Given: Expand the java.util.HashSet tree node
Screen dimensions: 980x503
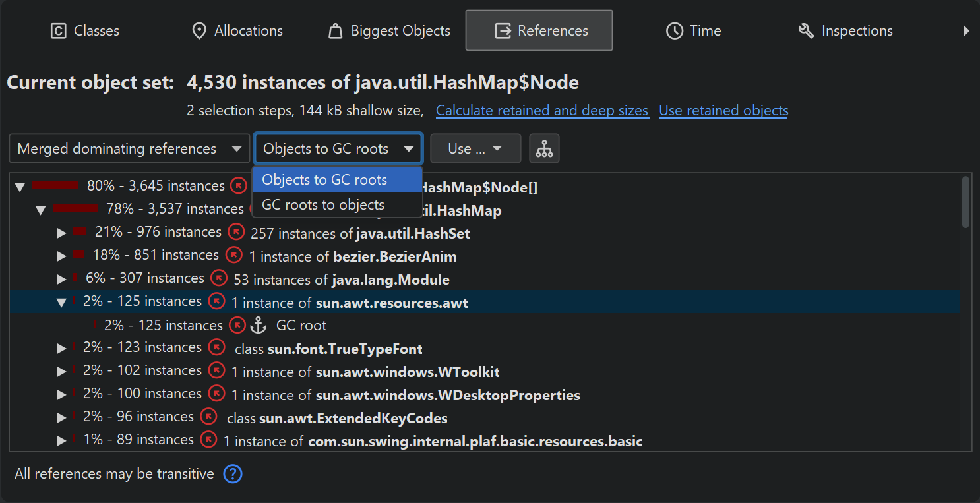Looking at the screenshot, I should click(62, 233).
